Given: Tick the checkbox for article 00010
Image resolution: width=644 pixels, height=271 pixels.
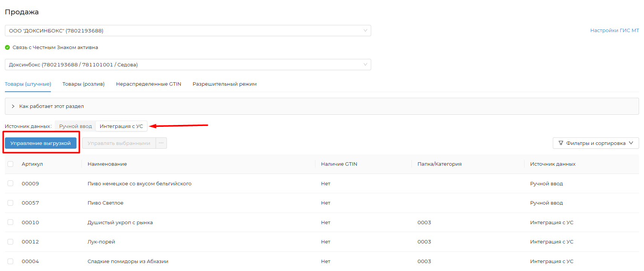Looking at the screenshot, I should [x=11, y=222].
